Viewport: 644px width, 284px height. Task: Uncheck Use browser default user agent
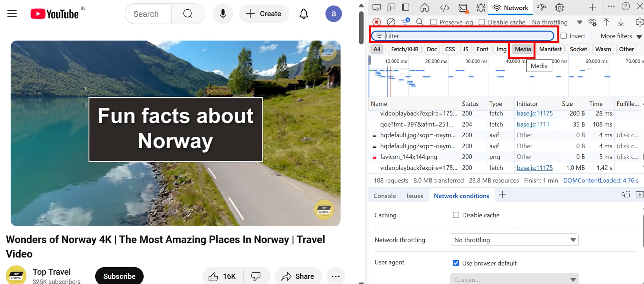pyautogui.click(x=456, y=263)
